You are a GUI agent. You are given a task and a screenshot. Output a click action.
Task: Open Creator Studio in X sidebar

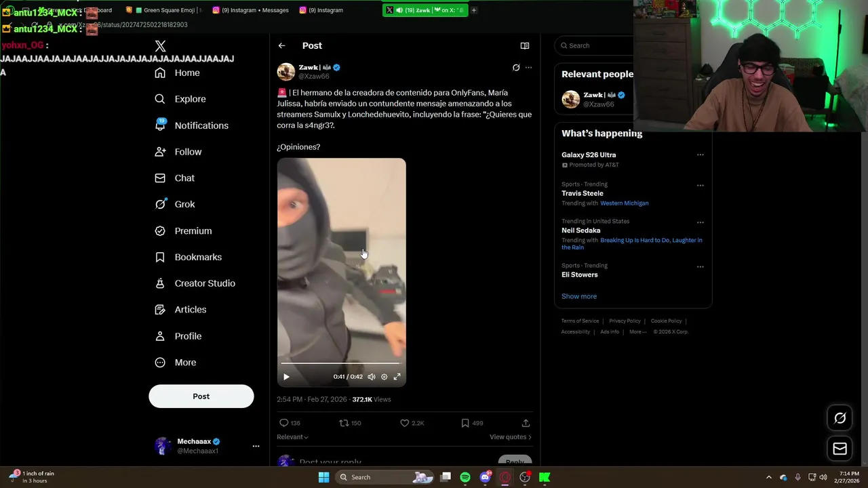click(195, 283)
